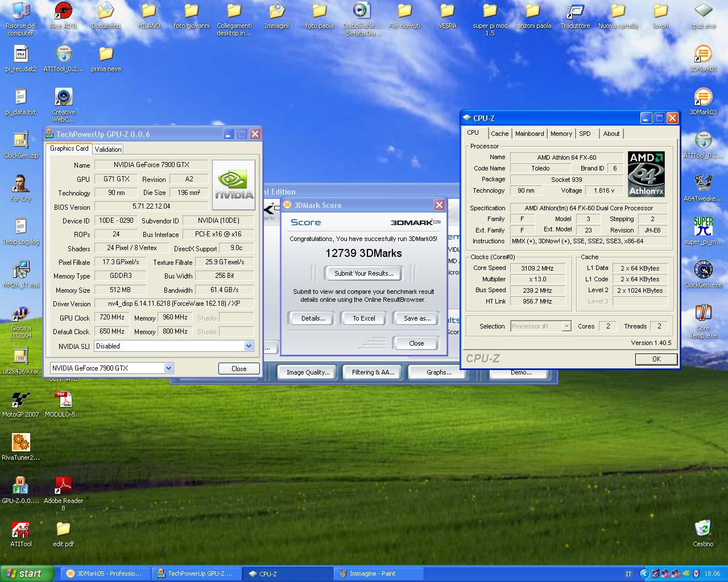Screen dimensions: 728x582
Task: Switch to the Validation tab in GPU-Z
Action: pyautogui.click(x=108, y=149)
